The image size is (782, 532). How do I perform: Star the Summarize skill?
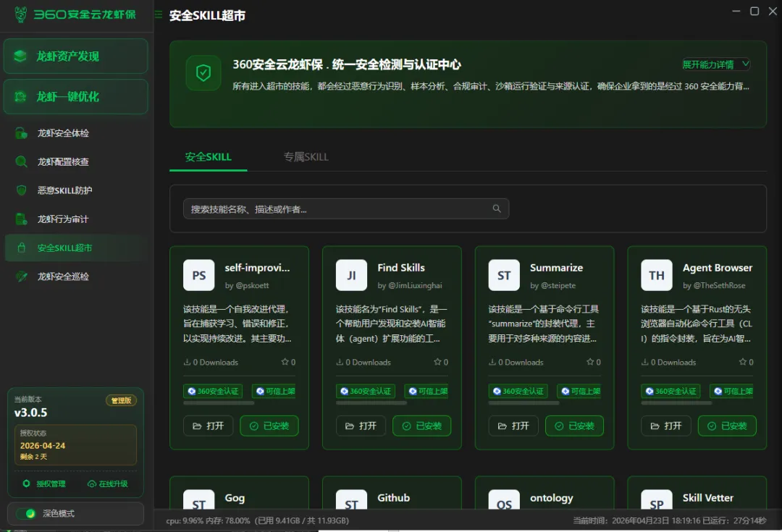tap(590, 362)
